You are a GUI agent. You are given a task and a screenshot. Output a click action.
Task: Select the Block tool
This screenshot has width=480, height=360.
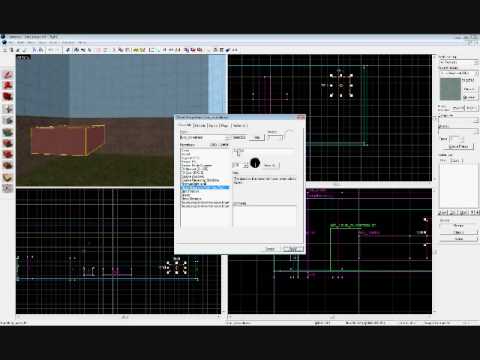8,120
